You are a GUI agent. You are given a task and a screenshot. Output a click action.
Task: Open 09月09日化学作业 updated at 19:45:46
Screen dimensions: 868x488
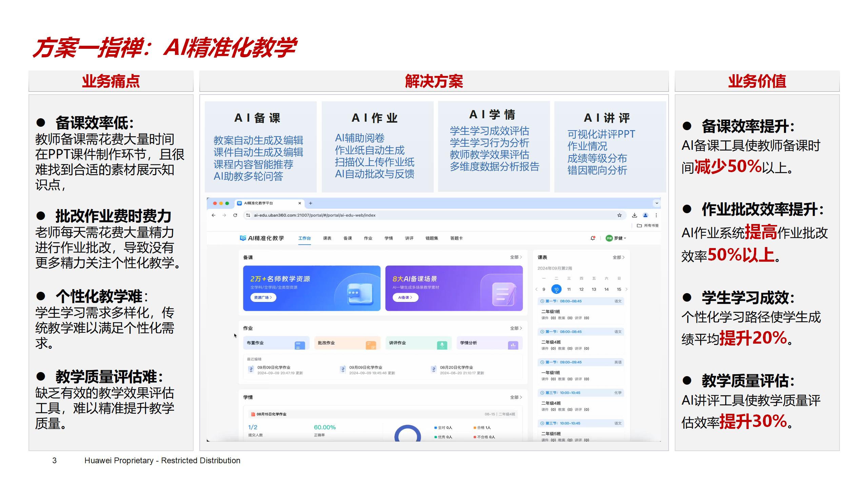coord(368,370)
